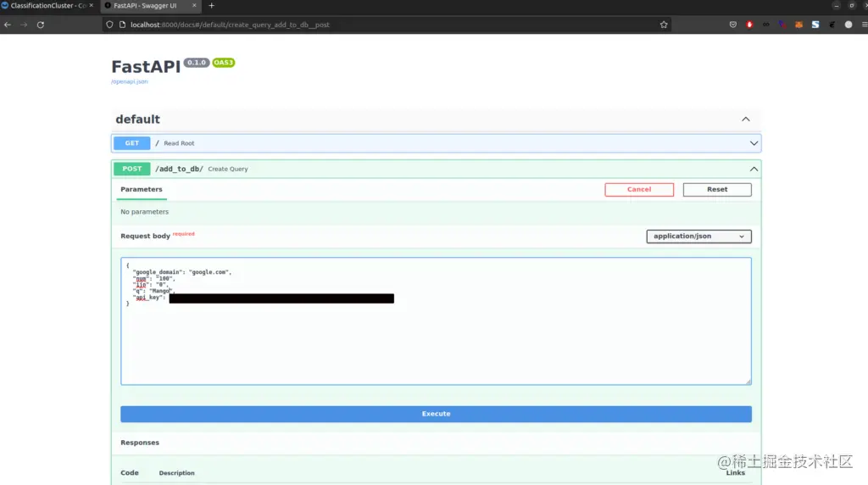Collapse the default section chevron
The width and height of the screenshot is (868, 485).
coord(746,119)
